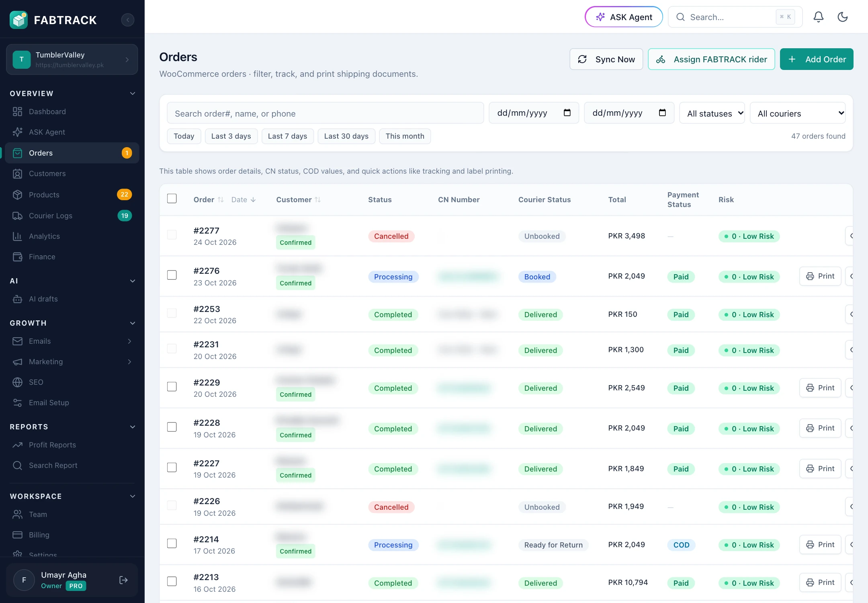Viewport: 868px width, 603px height.
Task: Launch ASK Agent from the top bar
Action: tap(624, 17)
